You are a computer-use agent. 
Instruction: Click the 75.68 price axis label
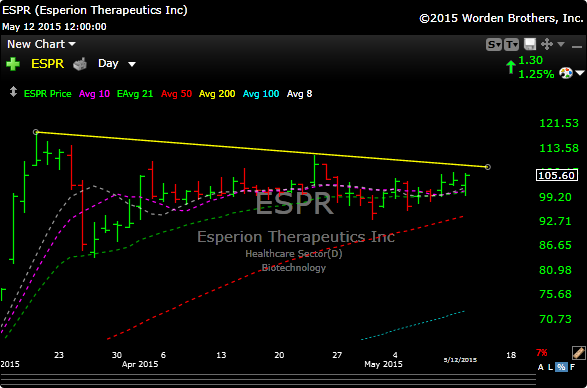pos(556,294)
